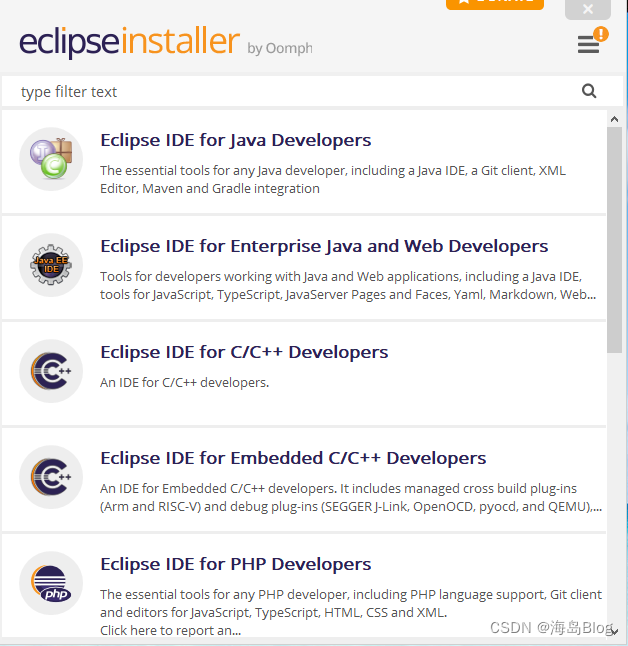Click the Java EE IDE gear icon
This screenshot has width=628, height=646.
pyautogui.click(x=51, y=265)
